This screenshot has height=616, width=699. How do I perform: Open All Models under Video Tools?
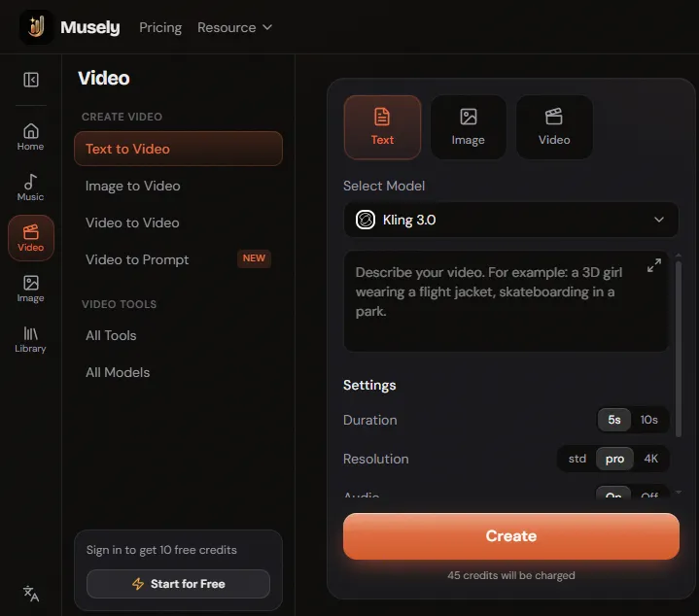click(178, 372)
